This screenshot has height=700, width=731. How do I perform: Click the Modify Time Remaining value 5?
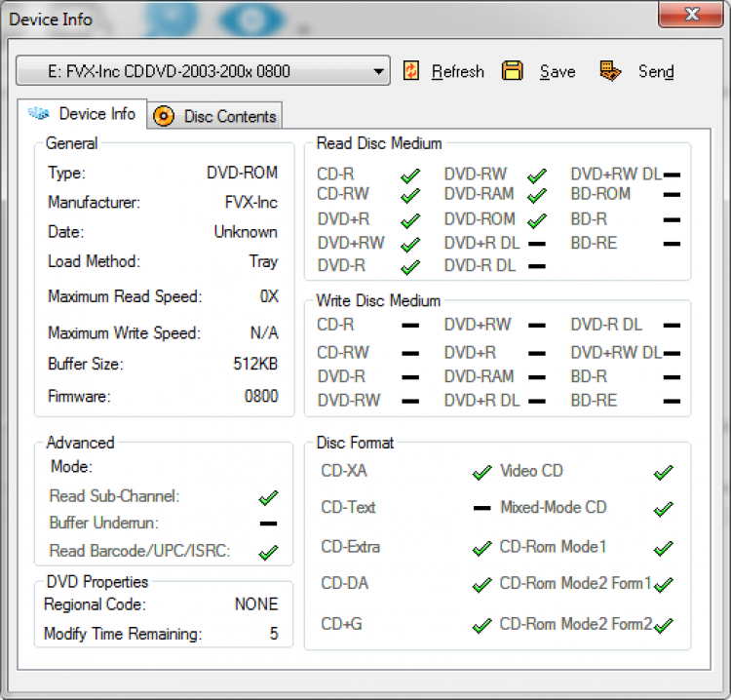[x=274, y=634]
